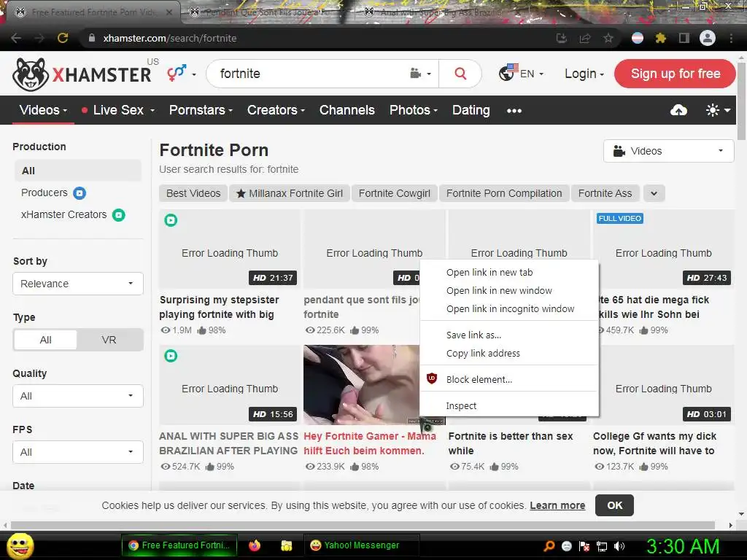Choose Open link in new tab
This screenshot has width=747, height=560.
point(489,273)
